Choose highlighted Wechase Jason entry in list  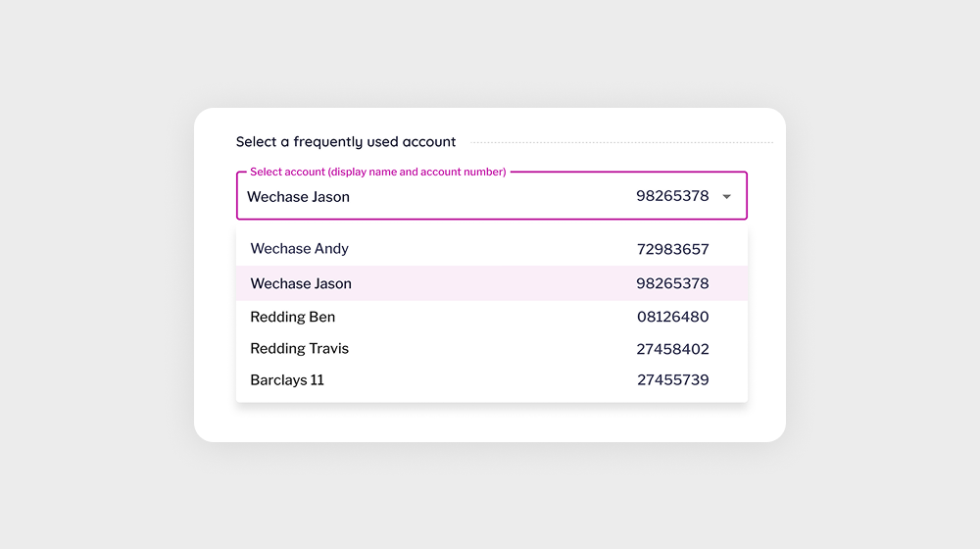pos(301,283)
